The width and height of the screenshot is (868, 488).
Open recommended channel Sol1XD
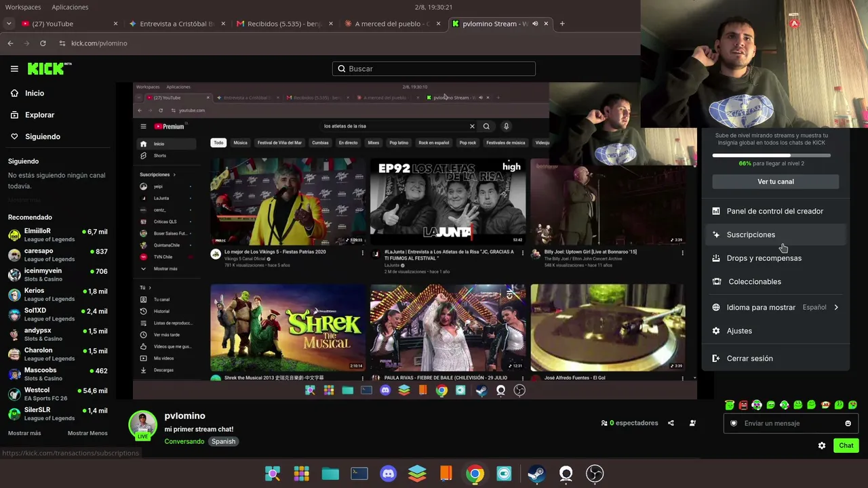pyautogui.click(x=58, y=314)
